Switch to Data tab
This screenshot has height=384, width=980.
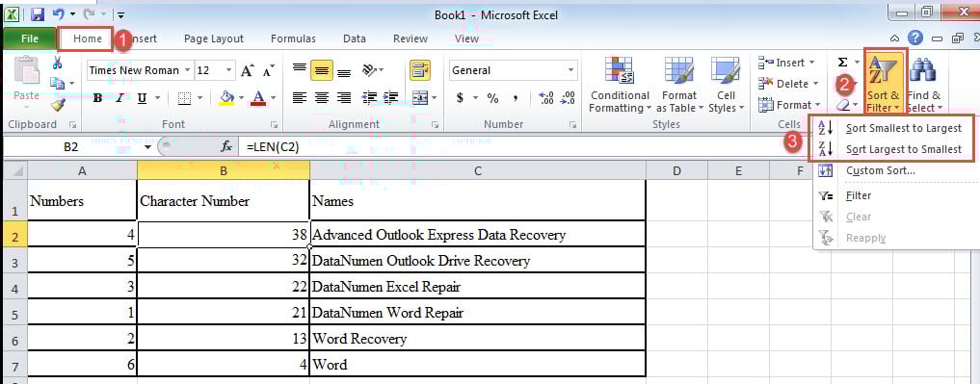pos(355,38)
